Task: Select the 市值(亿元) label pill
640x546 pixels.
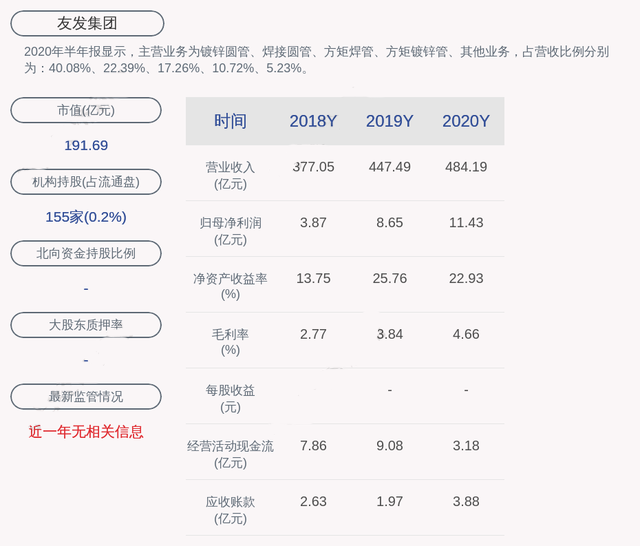Action: pyautogui.click(x=86, y=110)
